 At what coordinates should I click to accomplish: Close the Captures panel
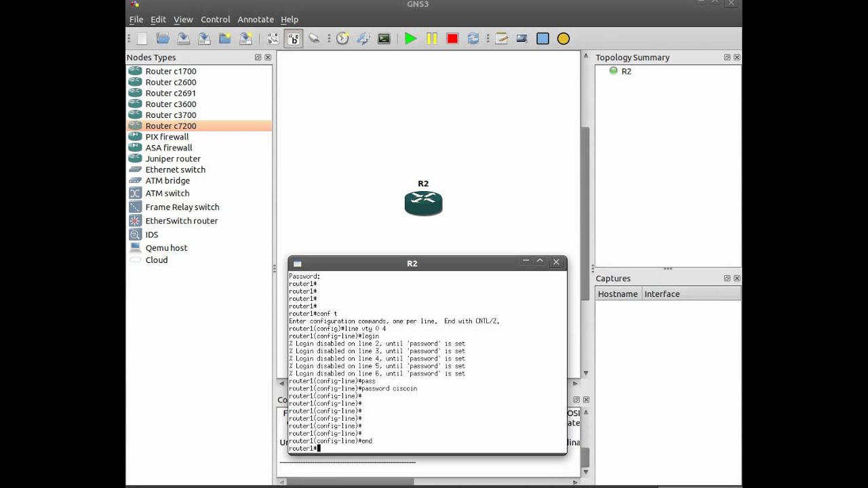tap(737, 279)
